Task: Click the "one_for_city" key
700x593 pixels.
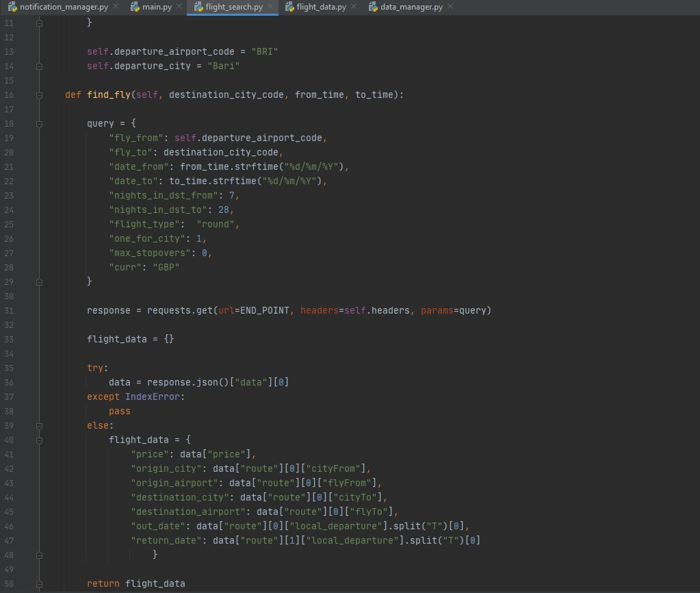Action: click(147, 238)
